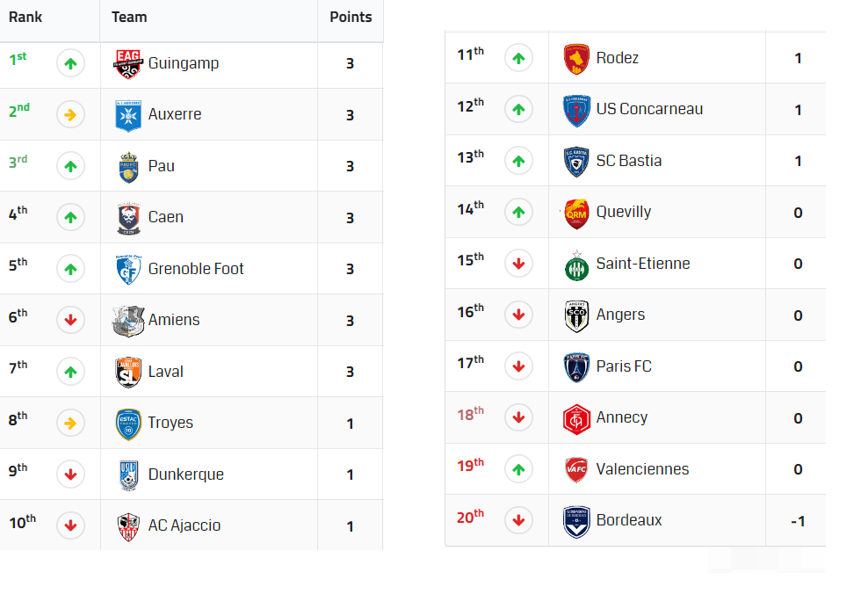Open the Grenoble Foot team link

pos(196,269)
